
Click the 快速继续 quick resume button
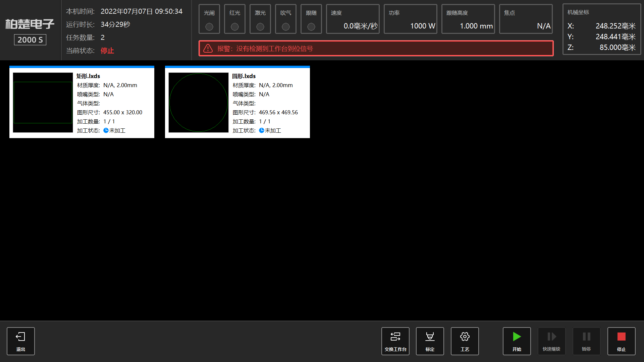tap(552, 341)
